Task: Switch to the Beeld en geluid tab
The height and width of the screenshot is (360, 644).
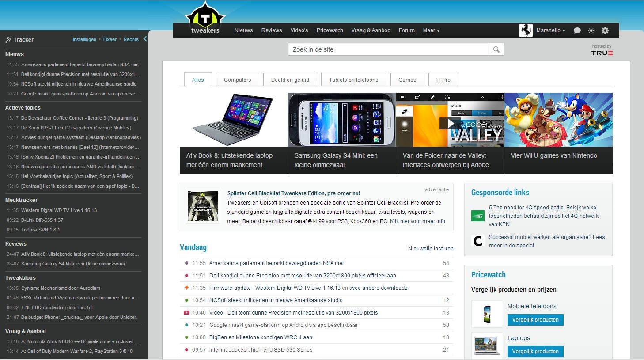Action: coord(290,80)
